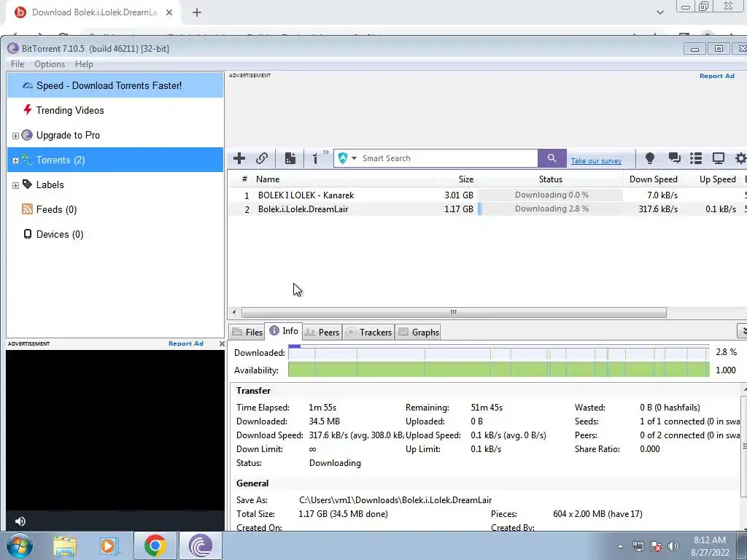
Task: Switch to the Peers tab
Action: (322, 332)
